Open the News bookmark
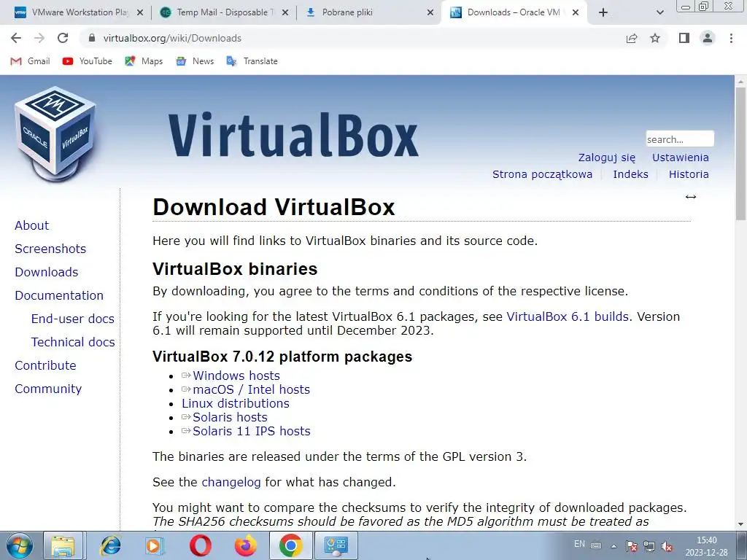 click(194, 61)
